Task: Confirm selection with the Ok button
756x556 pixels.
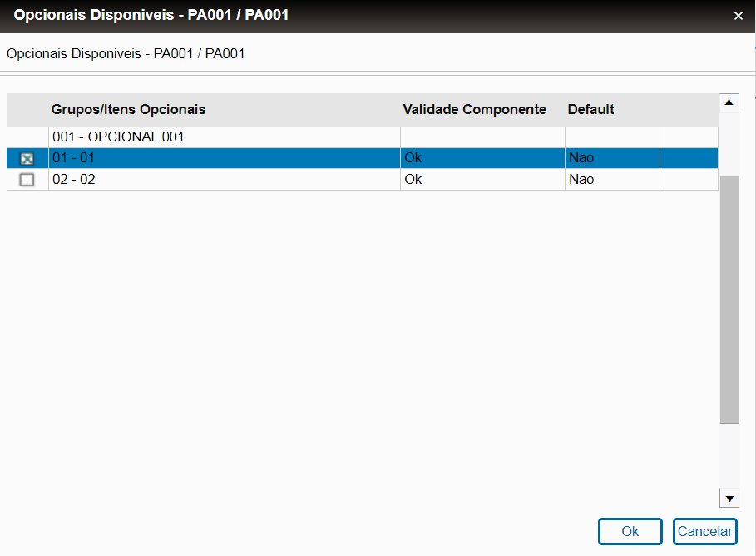Action: 630,531
